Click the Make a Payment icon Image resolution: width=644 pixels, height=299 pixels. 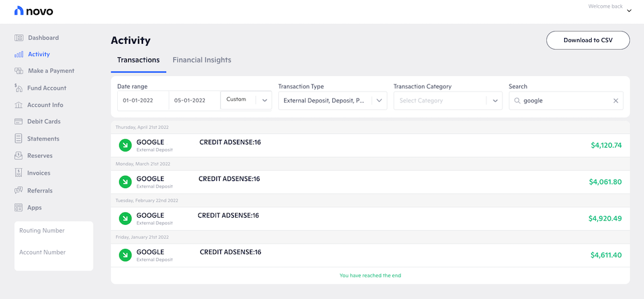click(19, 71)
